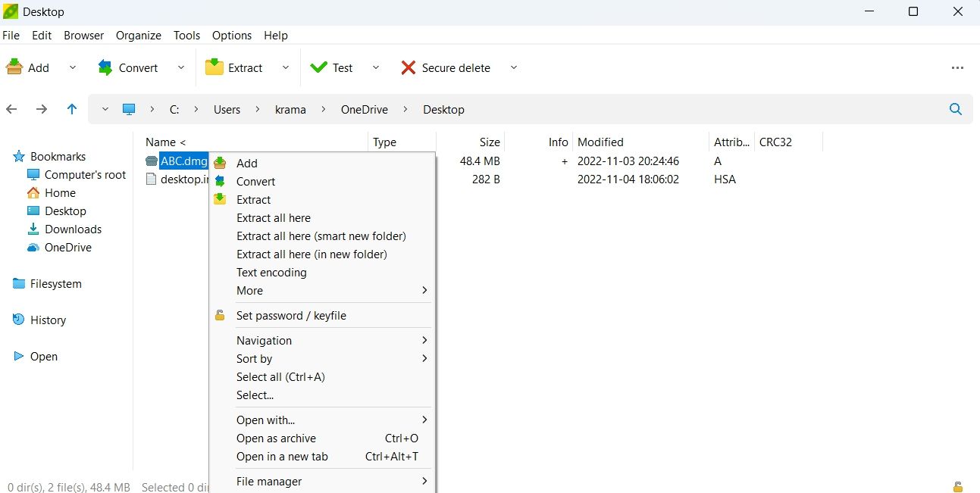Choose Extract all here from the context menu

pos(274,217)
